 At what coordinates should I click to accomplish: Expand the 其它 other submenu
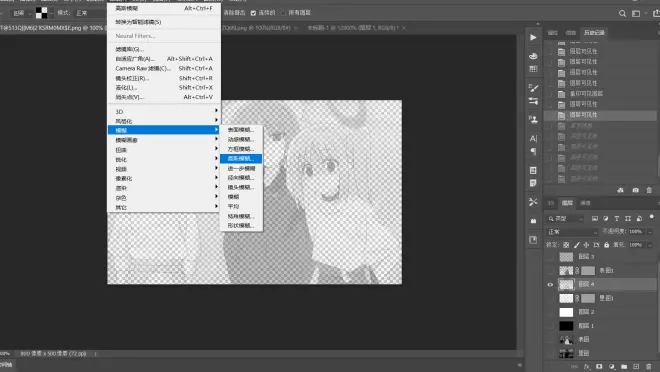pyautogui.click(x=164, y=207)
